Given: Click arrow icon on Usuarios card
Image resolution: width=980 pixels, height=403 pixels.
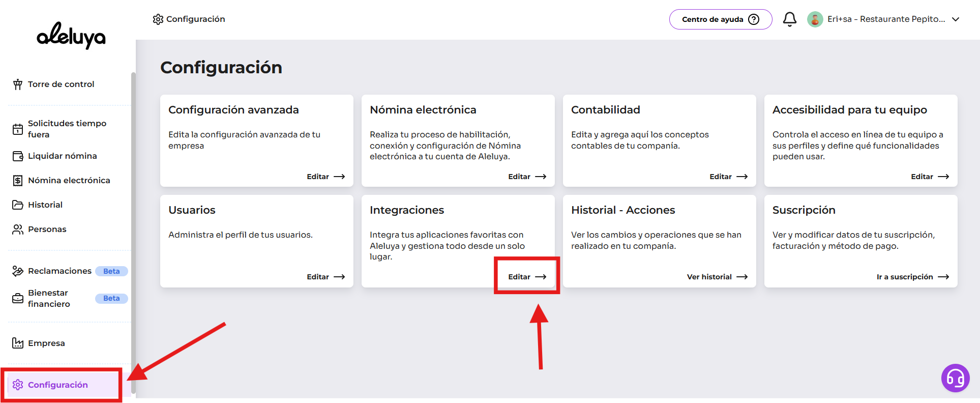Looking at the screenshot, I should click(339, 277).
